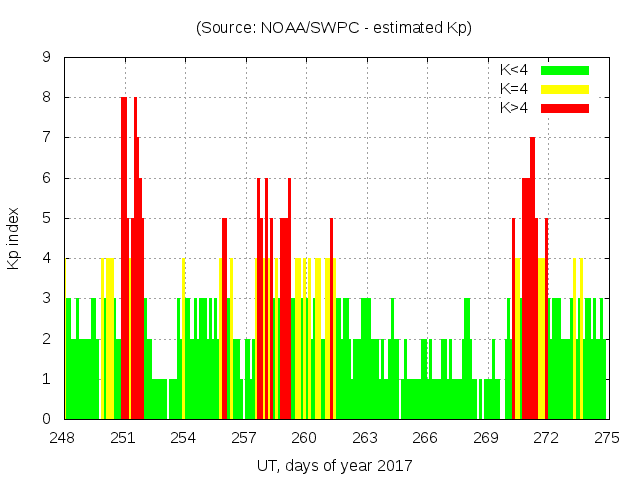Click the yellow K=4 legend swatch
The height and width of the screenshot is (480, 640).
(x=564, y=89)
